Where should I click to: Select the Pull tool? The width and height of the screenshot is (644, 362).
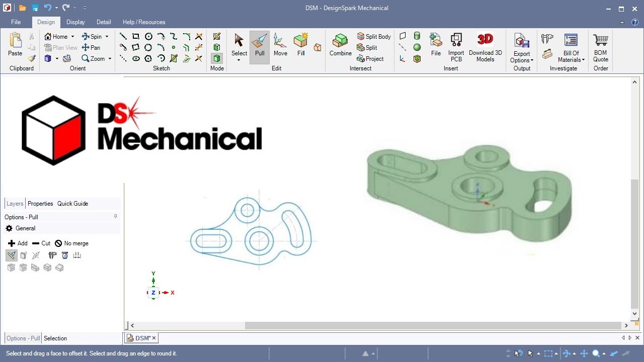click(260, 47)
